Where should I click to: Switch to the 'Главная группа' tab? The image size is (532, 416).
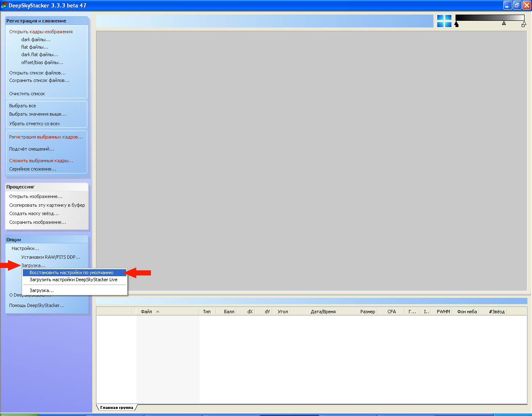[116, 407]
